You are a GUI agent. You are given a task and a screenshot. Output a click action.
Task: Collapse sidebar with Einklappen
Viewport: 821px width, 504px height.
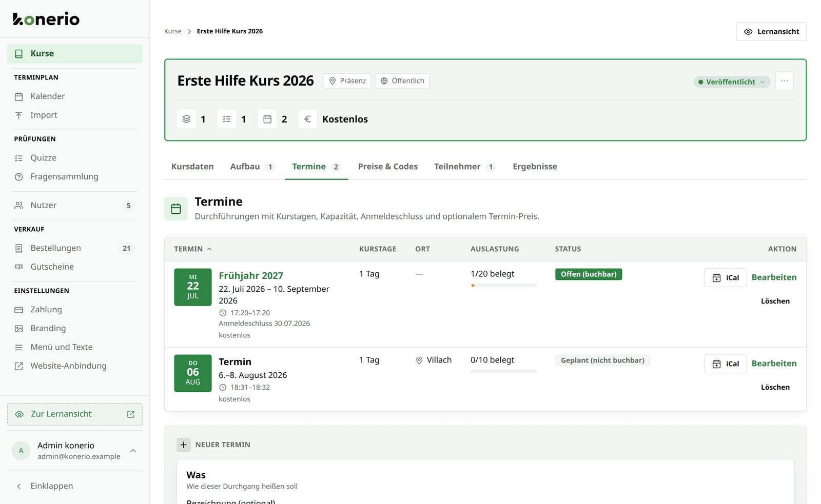(x=75, y=486)
